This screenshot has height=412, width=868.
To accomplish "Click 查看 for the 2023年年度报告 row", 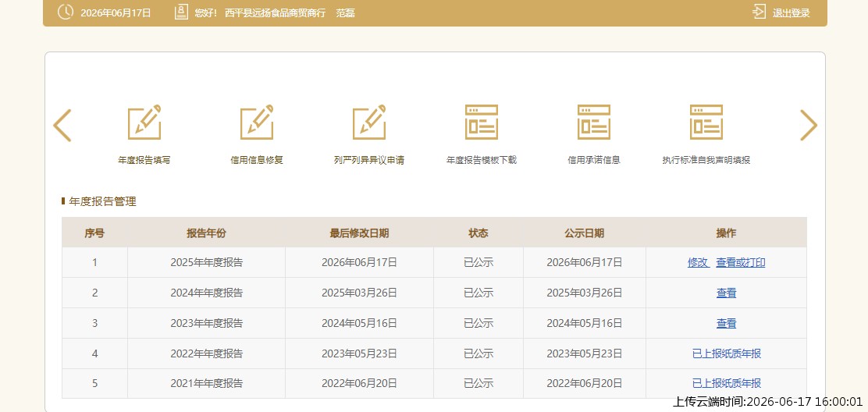I will click(x=726, y=324).
